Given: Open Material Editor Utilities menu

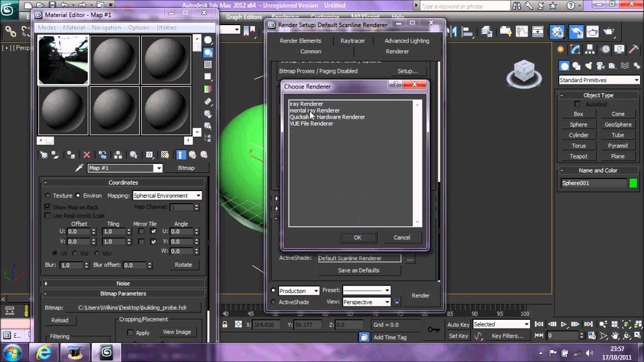Looking at the screenshot, I should click(x=166, y=28).
